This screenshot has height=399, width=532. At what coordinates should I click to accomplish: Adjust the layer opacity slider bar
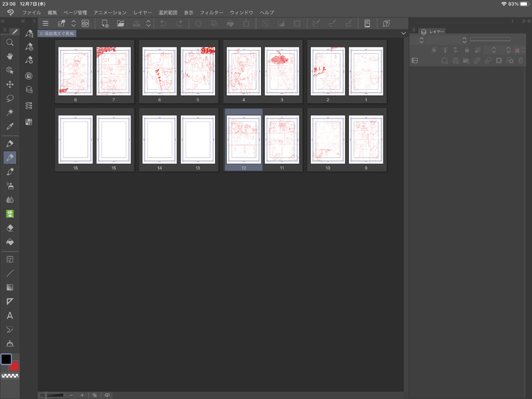[x=490, y=39]
